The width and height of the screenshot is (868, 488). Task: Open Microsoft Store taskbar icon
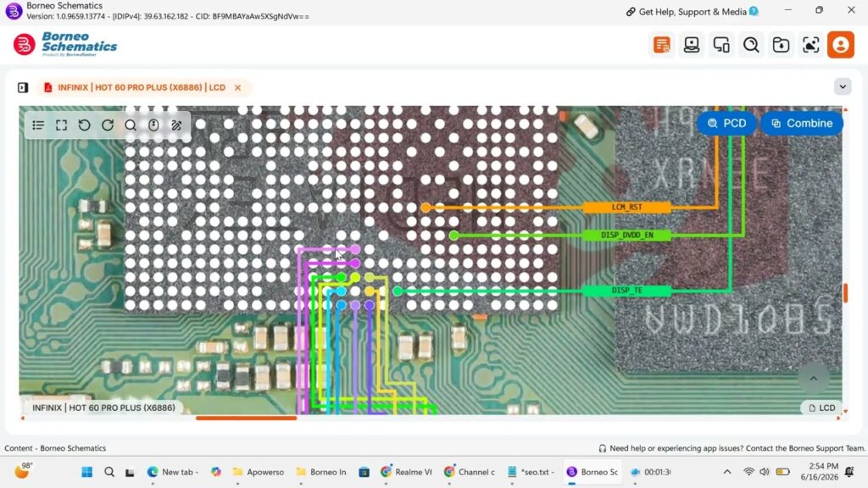(364, 472)
